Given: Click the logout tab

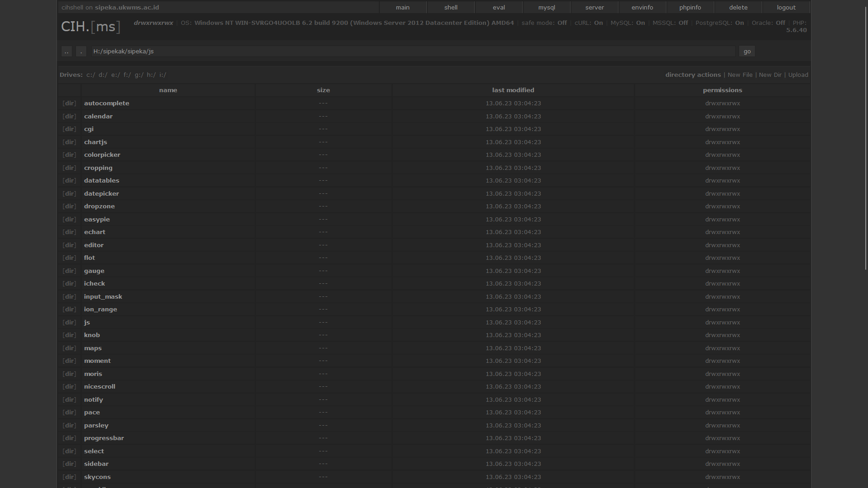Looking at the screenshot, I should pyautogui.click(x=786, y=7).
